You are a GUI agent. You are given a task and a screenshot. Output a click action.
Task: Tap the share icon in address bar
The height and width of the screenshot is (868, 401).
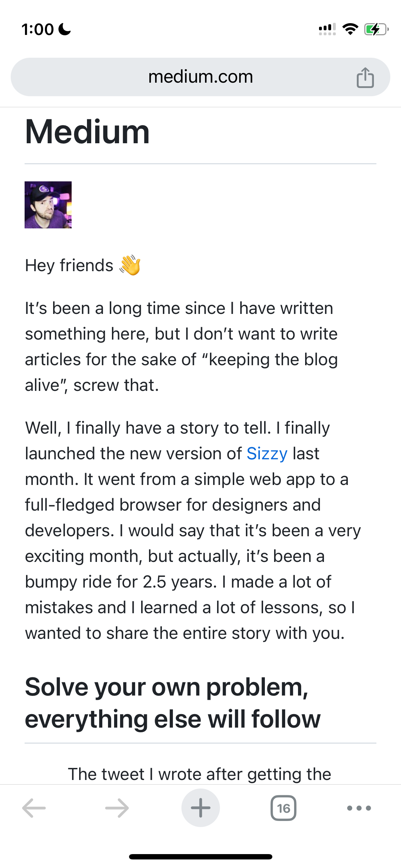365,77
